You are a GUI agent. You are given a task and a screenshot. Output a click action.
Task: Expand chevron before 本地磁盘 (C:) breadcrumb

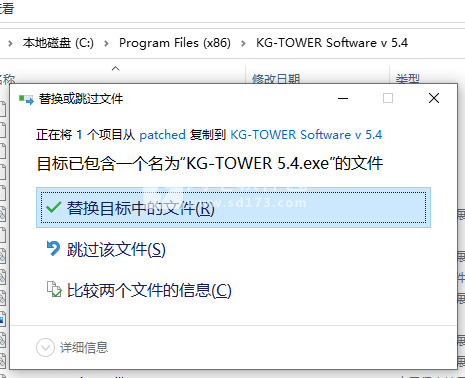point(10,43)
